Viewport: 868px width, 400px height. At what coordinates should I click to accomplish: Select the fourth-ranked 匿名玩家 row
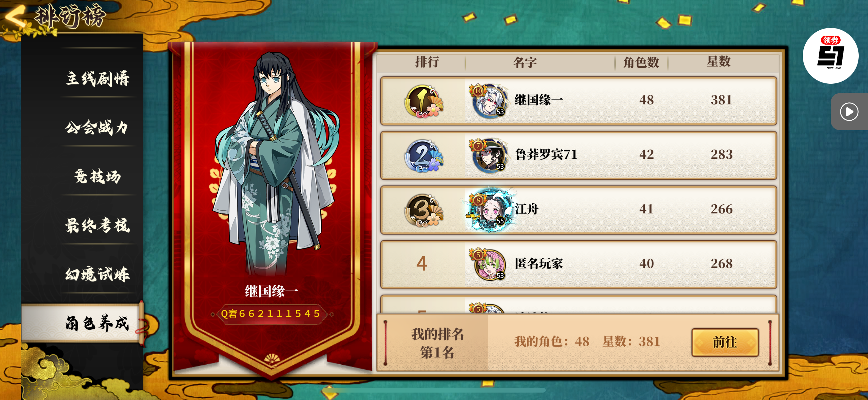click(579, 264)
